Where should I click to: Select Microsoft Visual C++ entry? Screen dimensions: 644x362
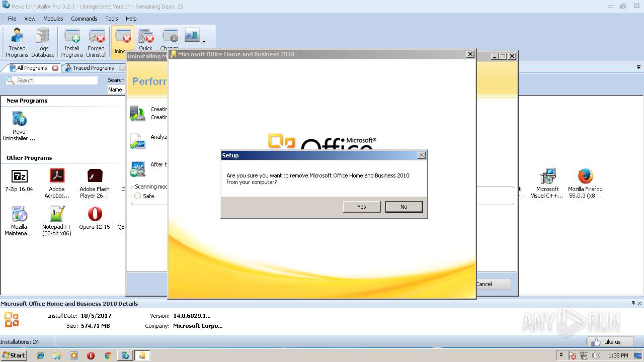[547, 184]
